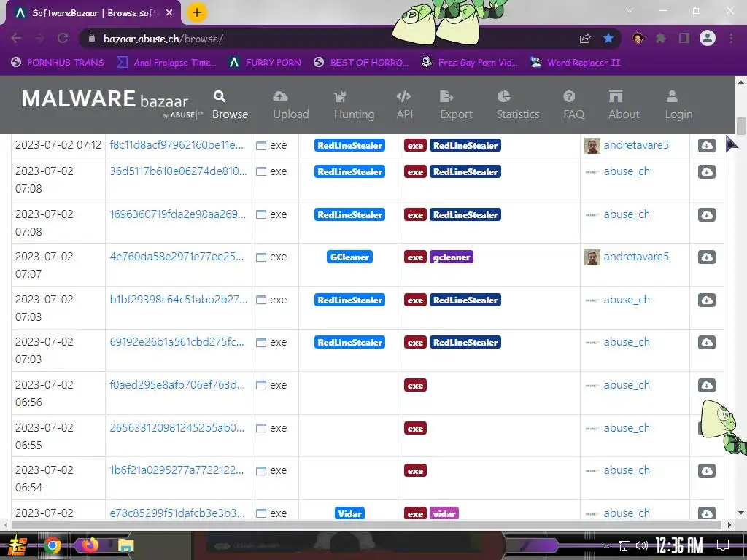Click the vidar tag
Screen dimensions: 747x560
444,513
